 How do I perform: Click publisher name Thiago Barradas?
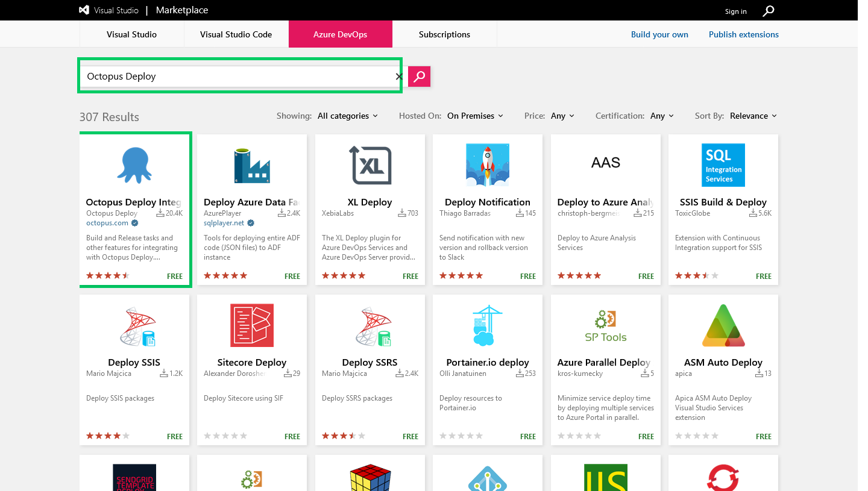[x=465, y=213]
